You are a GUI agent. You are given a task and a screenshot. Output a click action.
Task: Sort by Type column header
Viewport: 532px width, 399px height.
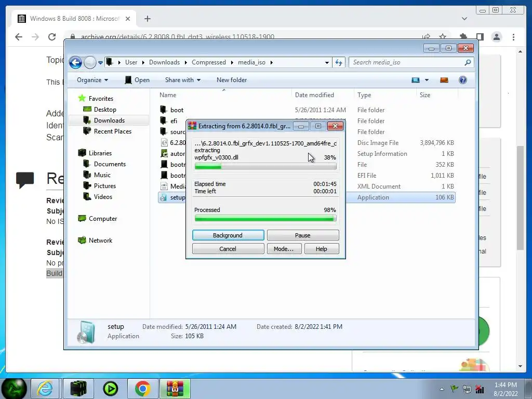(x=385, y=95)
